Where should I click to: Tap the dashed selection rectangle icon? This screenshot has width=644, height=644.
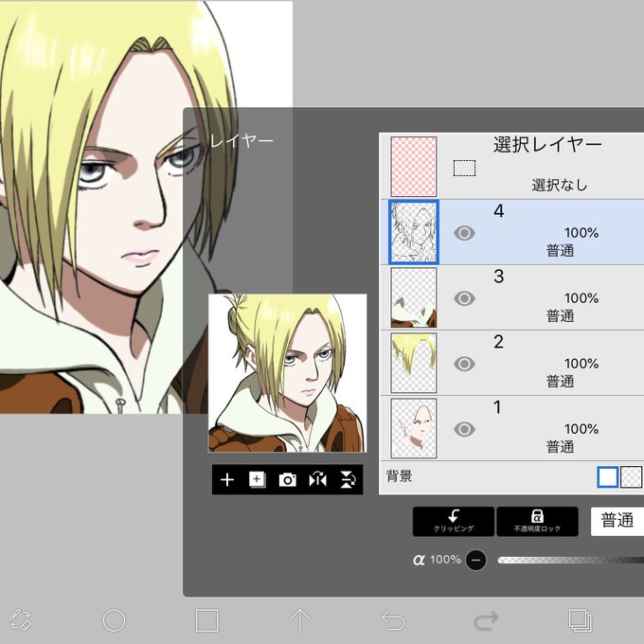(464, 168)
